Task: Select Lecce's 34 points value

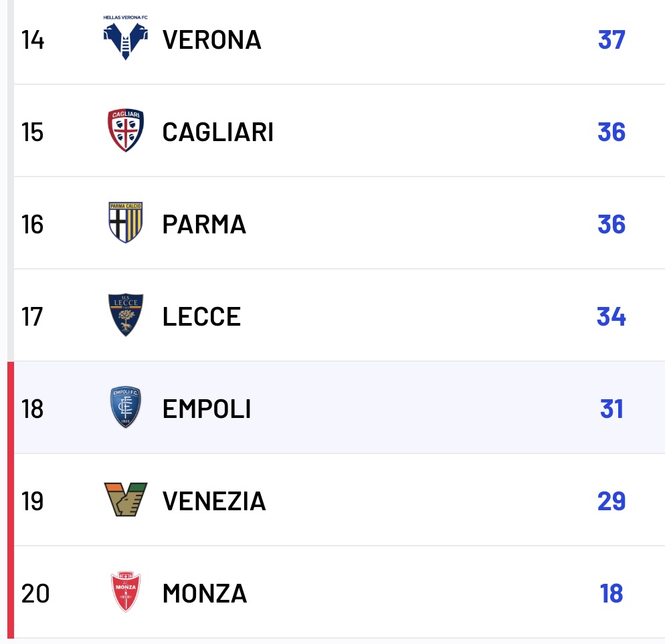Action: [x=611, y=317]
